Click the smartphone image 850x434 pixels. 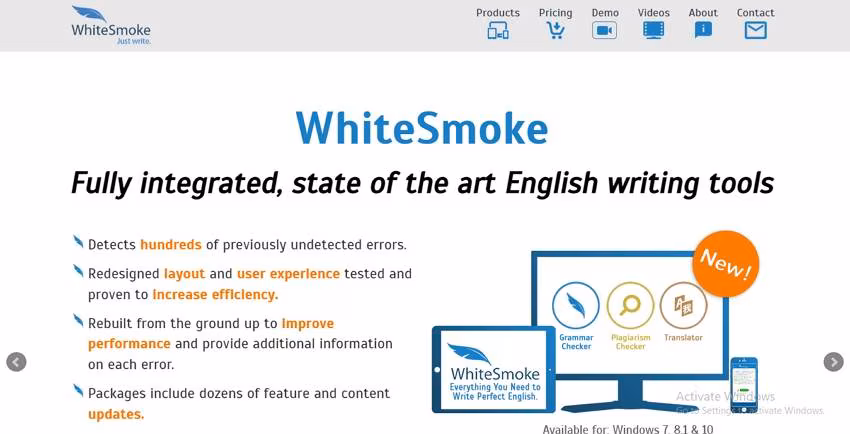pos(744,385)
